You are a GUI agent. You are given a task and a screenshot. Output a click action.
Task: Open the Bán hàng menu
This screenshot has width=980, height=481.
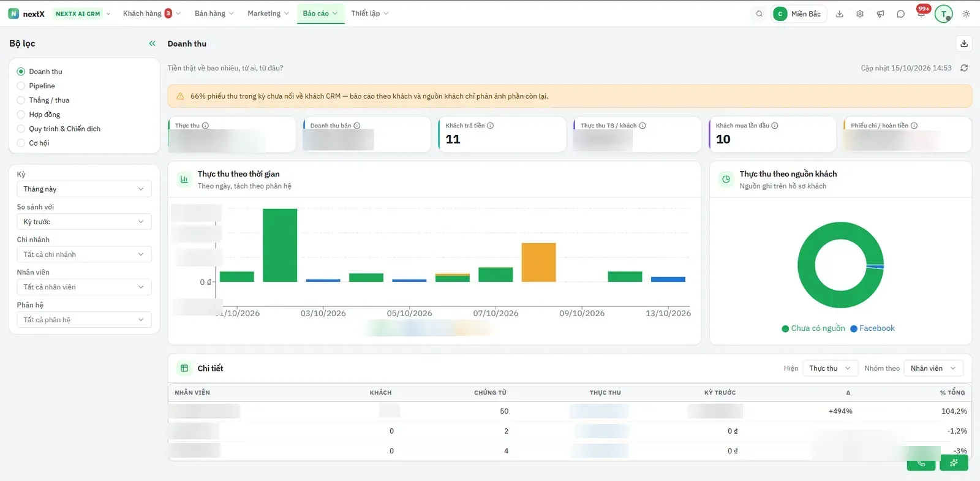coord(214,13)
